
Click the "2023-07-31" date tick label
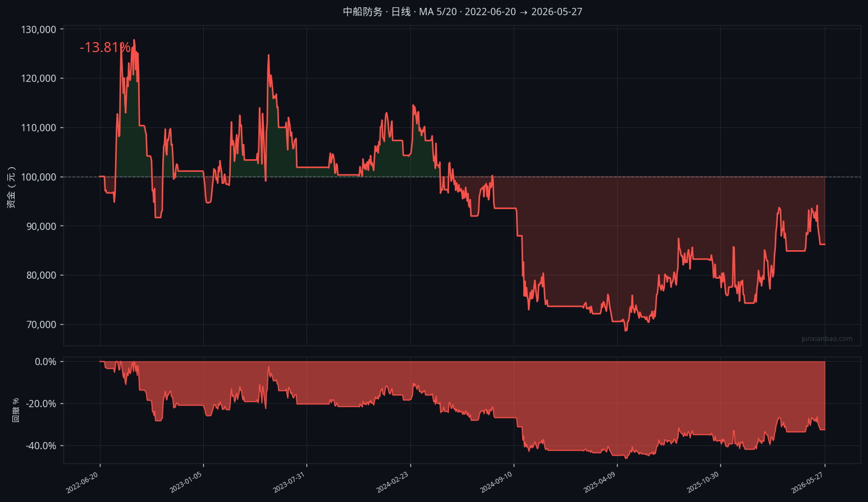[x=289, y=482]
